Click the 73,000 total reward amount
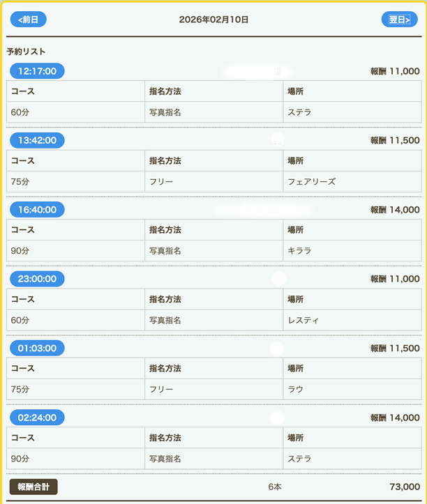 click(404, 487)
